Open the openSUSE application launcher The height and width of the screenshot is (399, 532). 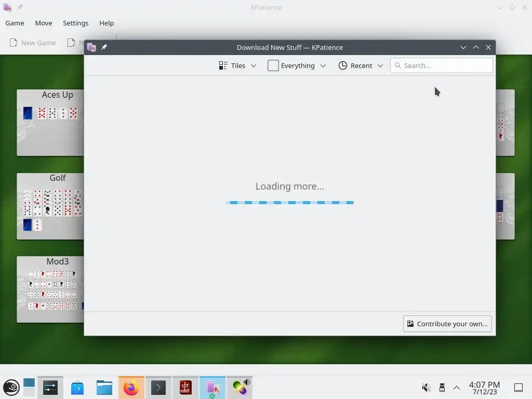click(11, 388)
